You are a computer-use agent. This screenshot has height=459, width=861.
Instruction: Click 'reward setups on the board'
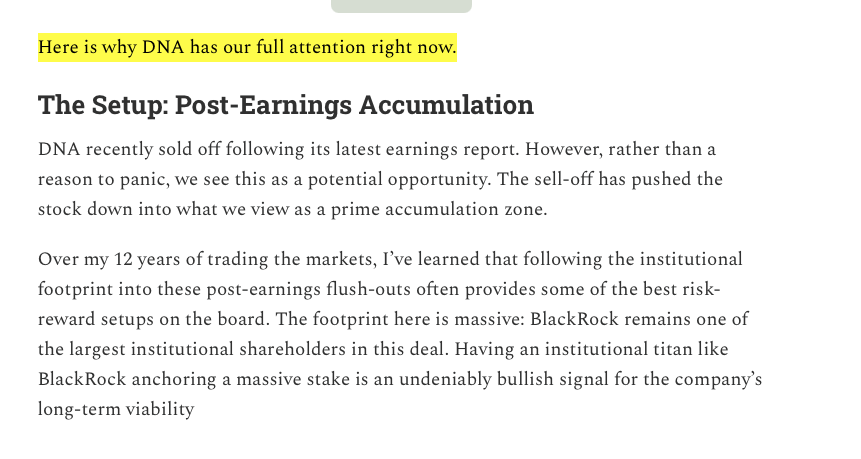153,319
